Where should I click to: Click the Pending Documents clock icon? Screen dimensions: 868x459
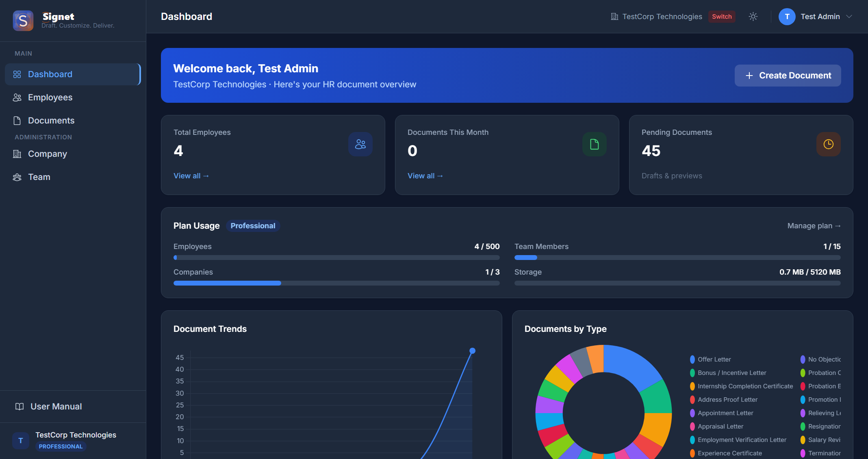click(x=828, y=144)
